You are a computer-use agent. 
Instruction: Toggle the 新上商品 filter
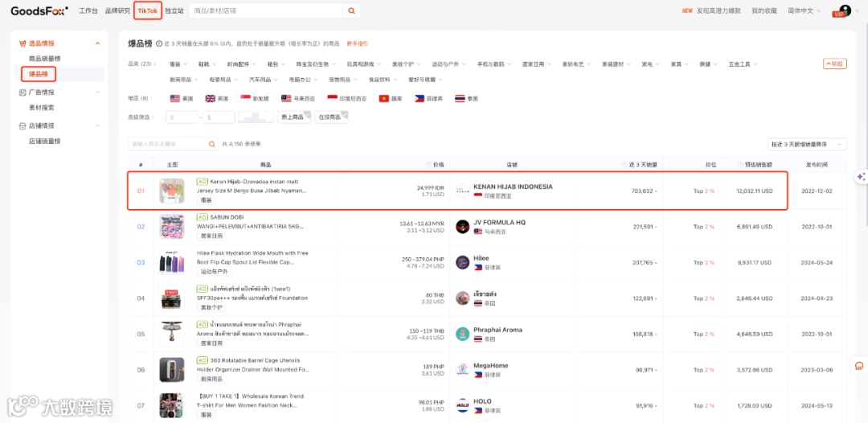point(294,117)
